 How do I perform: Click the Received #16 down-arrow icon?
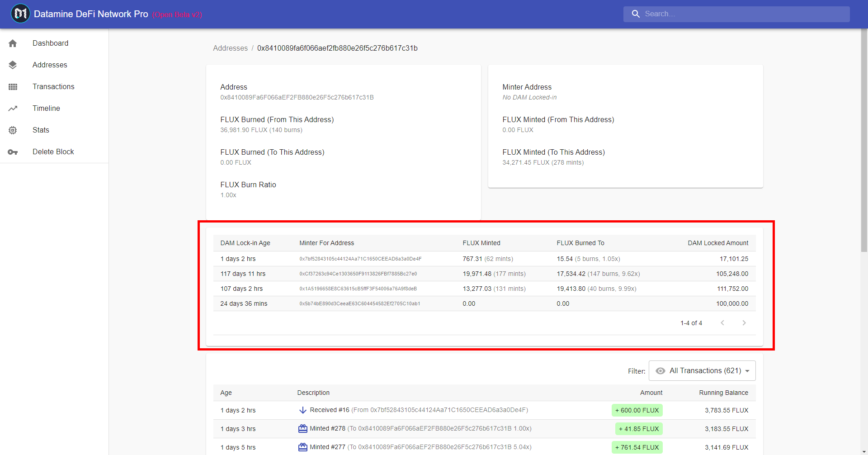coord(303,410)
